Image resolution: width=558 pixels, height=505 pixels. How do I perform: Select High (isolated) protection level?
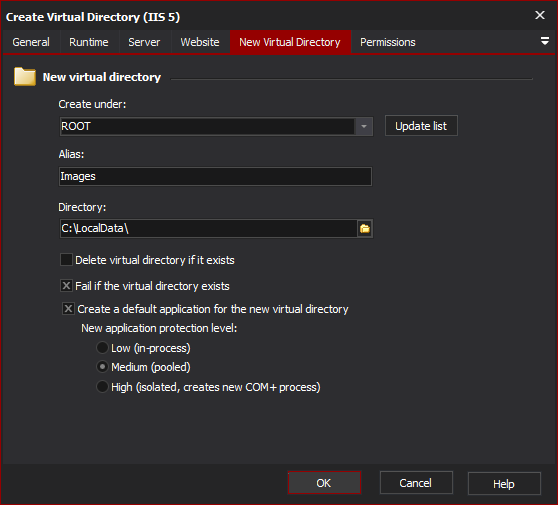click(x=102, y=387)
